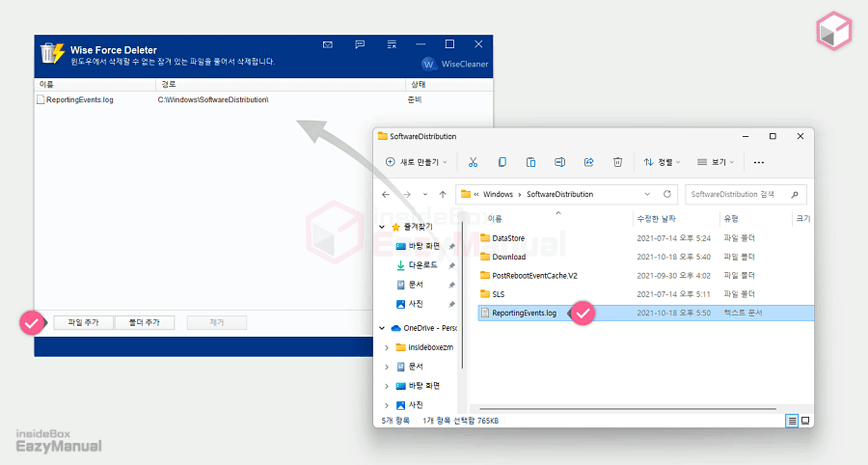This screenshot has height=465, width=868.
Task: Click the horizontal scrollbar in Explorer file list
Action: pyautogui.click(x=628, y=409)
